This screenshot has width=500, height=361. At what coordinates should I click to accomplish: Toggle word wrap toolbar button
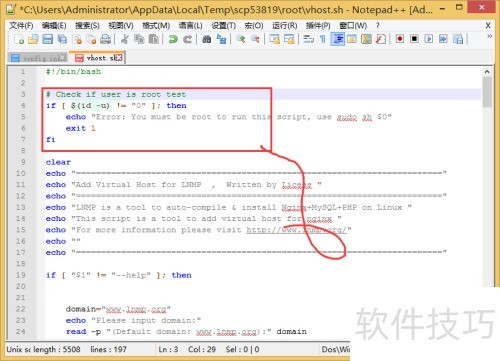click(x=309, y=39)
